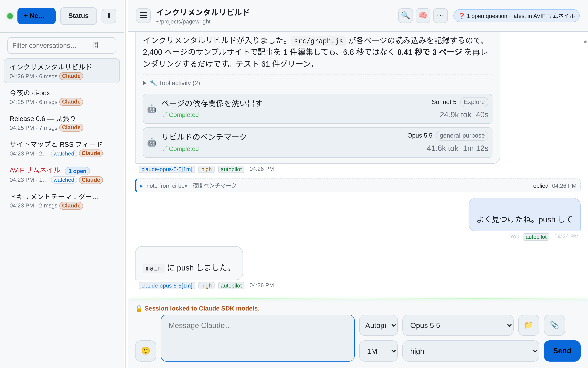This screenshot has height=368, width=588.
Task: Select the インクリメンタルリビルド conversation
Action: (62, 71)
